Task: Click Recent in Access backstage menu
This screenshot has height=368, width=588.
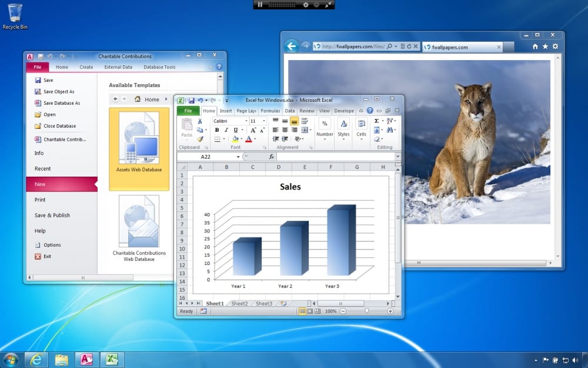Action: 43,168
